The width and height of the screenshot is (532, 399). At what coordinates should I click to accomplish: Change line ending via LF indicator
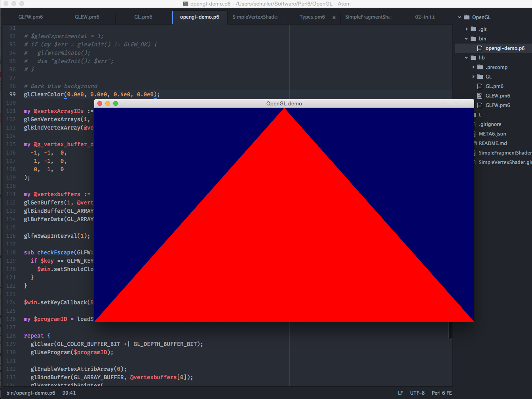401,393
